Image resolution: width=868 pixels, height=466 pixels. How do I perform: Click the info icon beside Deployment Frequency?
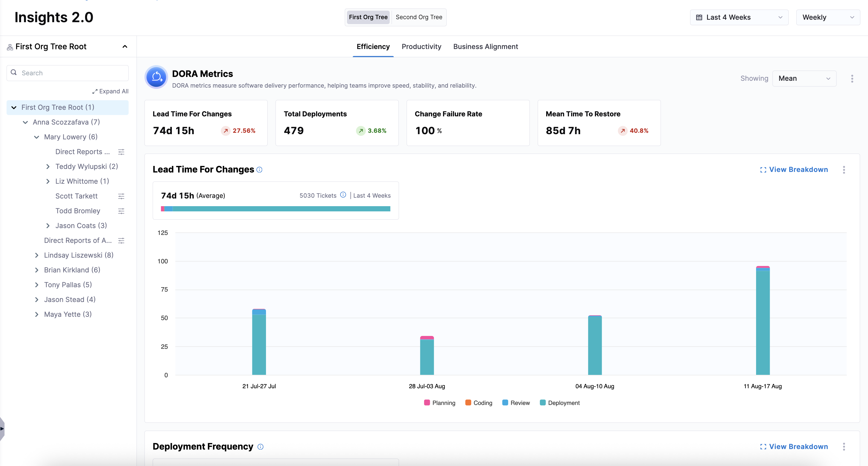(x=261, y=447)
